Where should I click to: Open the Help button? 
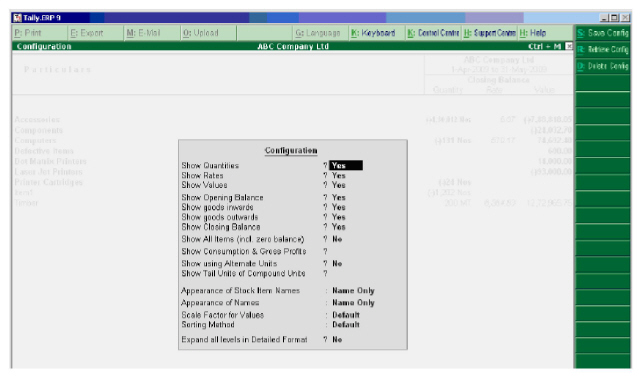click(x=545, y=33)
